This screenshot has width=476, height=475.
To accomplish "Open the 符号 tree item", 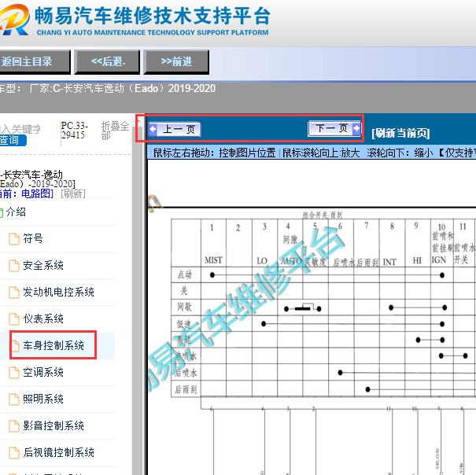I will [33, 238].
